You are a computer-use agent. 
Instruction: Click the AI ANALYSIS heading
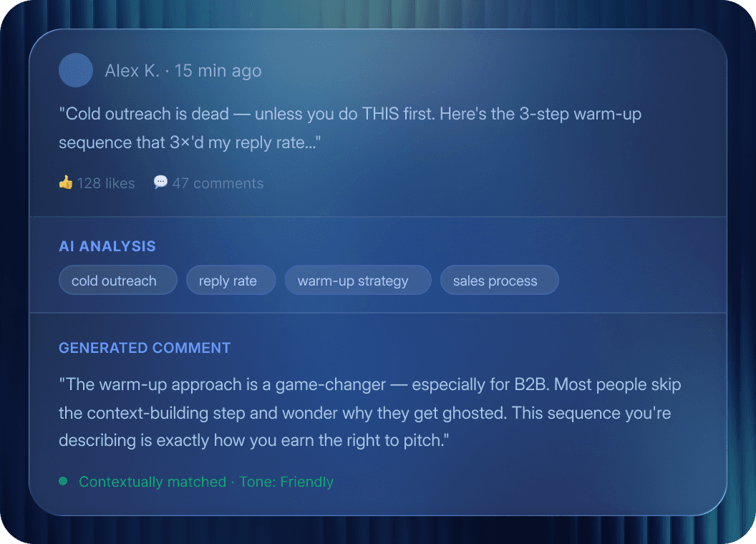click(x=107, y=246)
